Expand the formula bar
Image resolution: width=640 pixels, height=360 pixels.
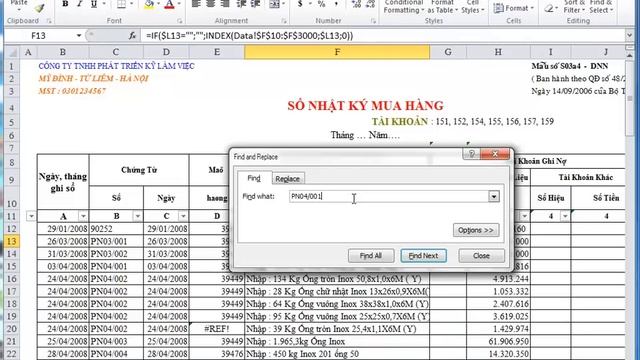pyautogui.click(x=629, y=36)
